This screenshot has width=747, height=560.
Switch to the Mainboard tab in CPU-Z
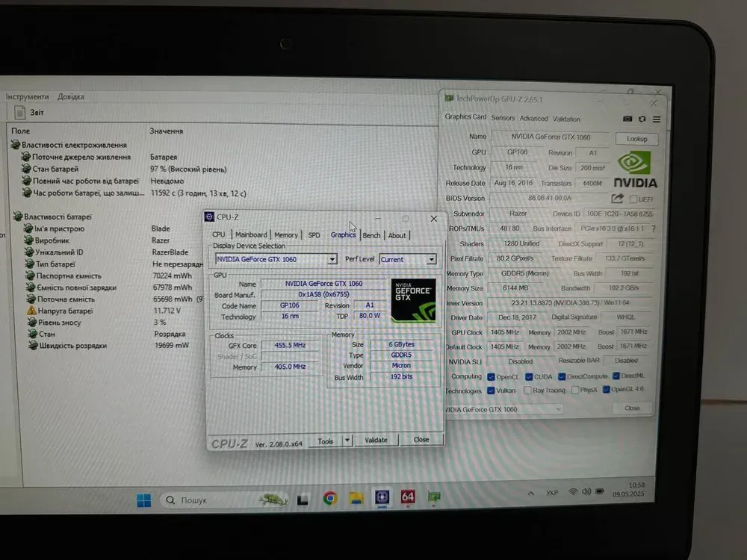tap(251, 235)
